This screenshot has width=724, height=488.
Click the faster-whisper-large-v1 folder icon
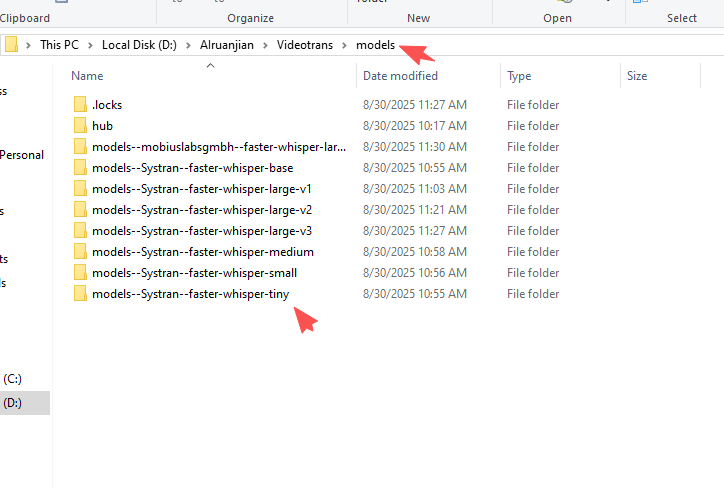(80, 188)
